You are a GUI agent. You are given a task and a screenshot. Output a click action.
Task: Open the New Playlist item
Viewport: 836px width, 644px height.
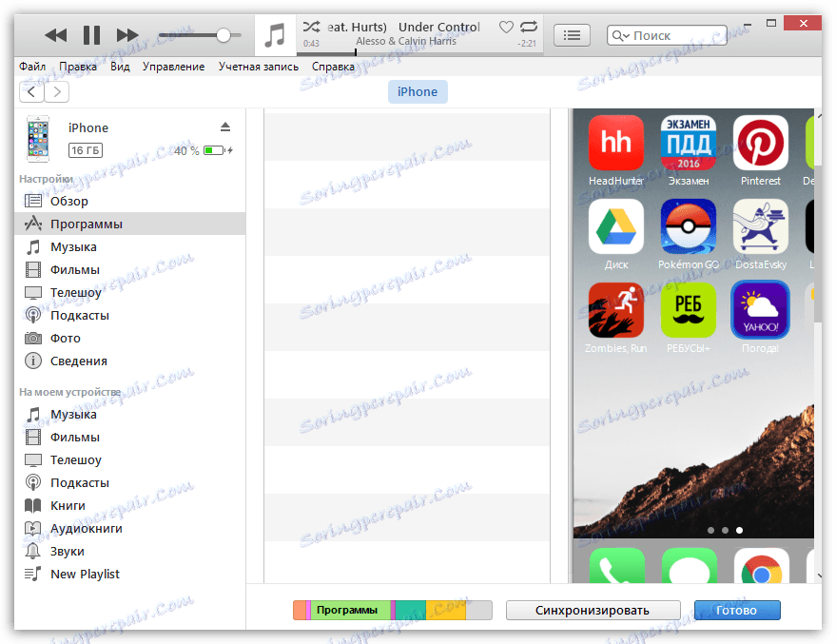[130, 575]
